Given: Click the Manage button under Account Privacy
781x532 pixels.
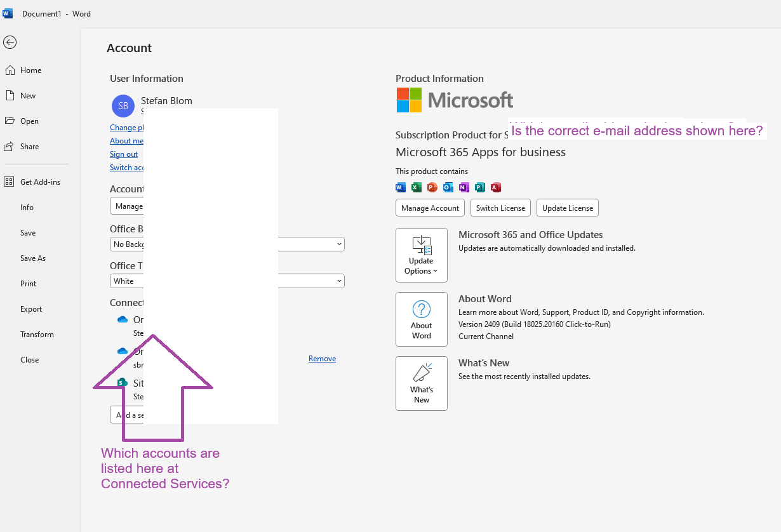Looking at the screenshot, I should 127,206.
